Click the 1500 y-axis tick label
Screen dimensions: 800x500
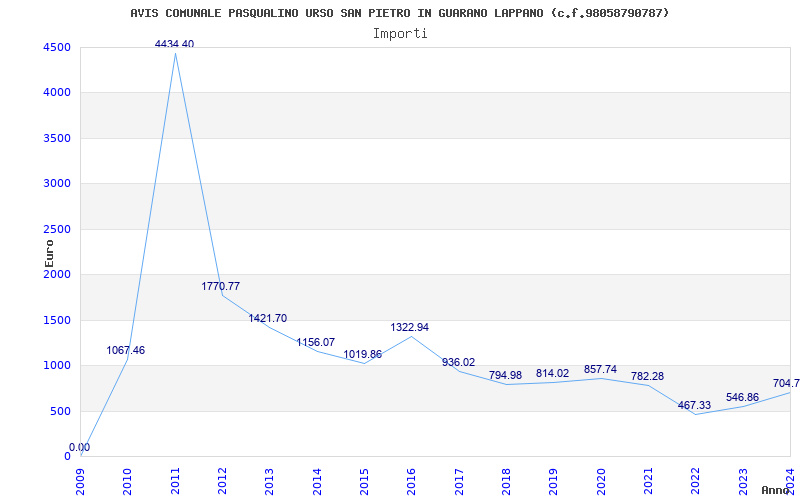pos(56,320)
